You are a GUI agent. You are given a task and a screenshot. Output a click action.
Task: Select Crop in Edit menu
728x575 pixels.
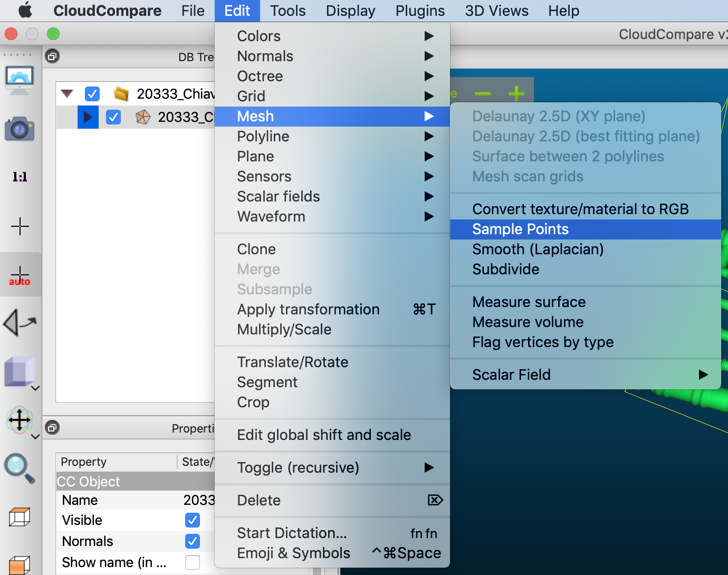[x=332, y=402]
